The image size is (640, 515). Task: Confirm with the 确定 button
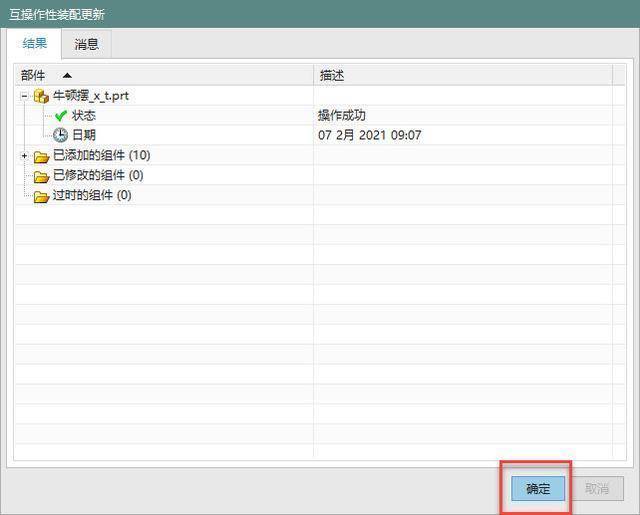click(x=538, y=488)
